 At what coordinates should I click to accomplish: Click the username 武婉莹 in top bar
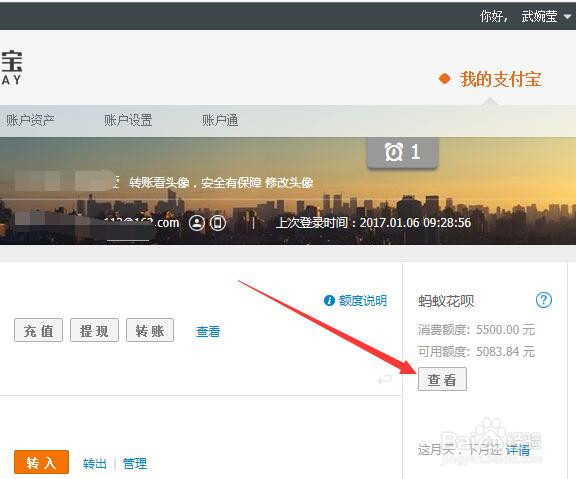(539, 17)
